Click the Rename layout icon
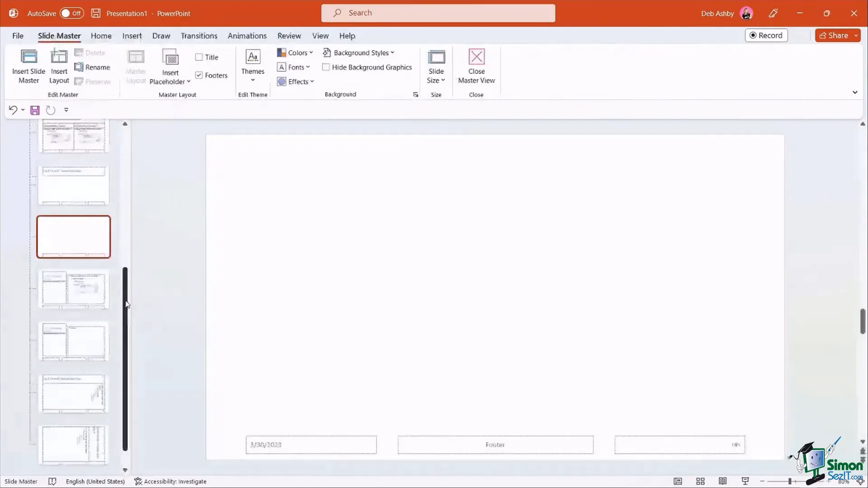868x488 pixels. [79, 67]
